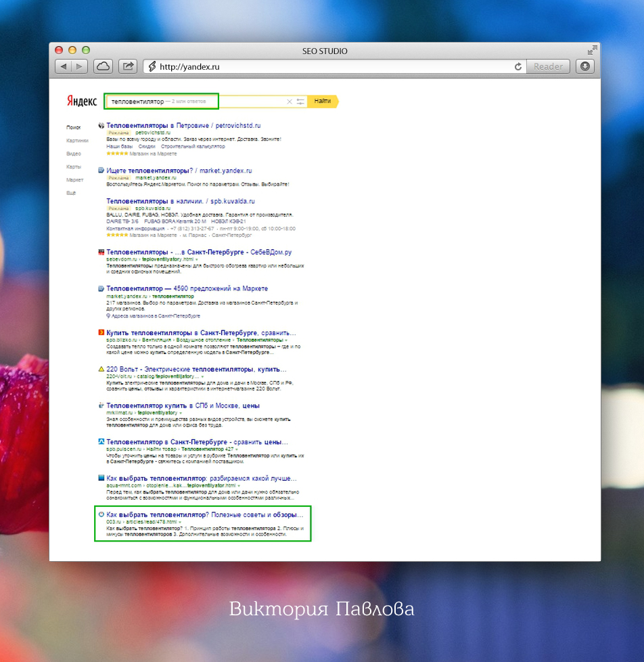Expand the aqua-rmnt.com URL dropdown arrow
Image resolution: width=644 pixels, height=662 pixels.
pyautogui.click(x=239, y=486)
